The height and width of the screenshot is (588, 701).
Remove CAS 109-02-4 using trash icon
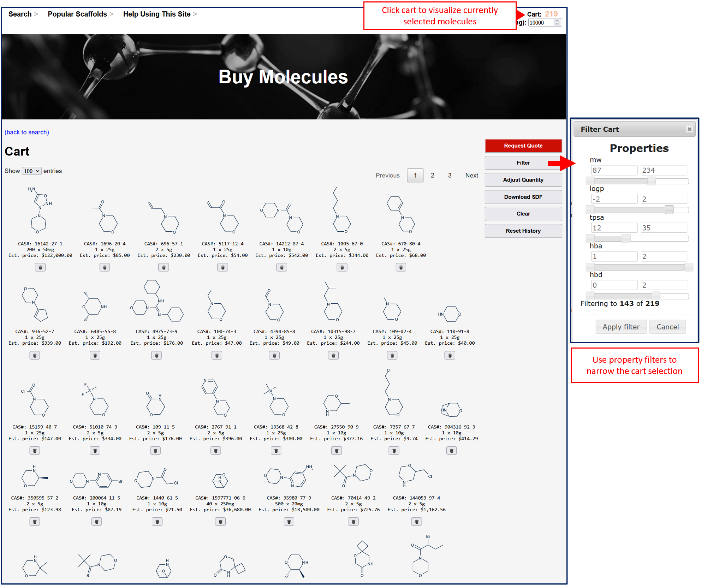(x=392, y=355)
